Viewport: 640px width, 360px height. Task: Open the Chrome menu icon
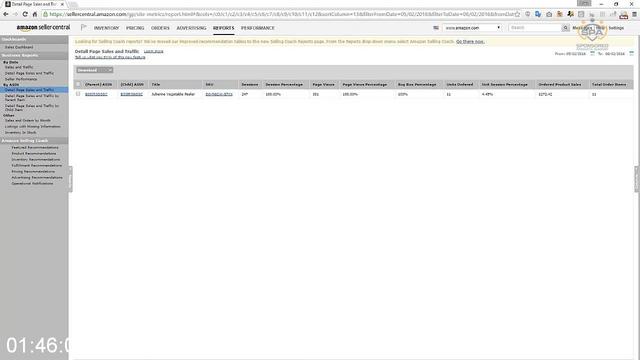click(x=634, y=14)
